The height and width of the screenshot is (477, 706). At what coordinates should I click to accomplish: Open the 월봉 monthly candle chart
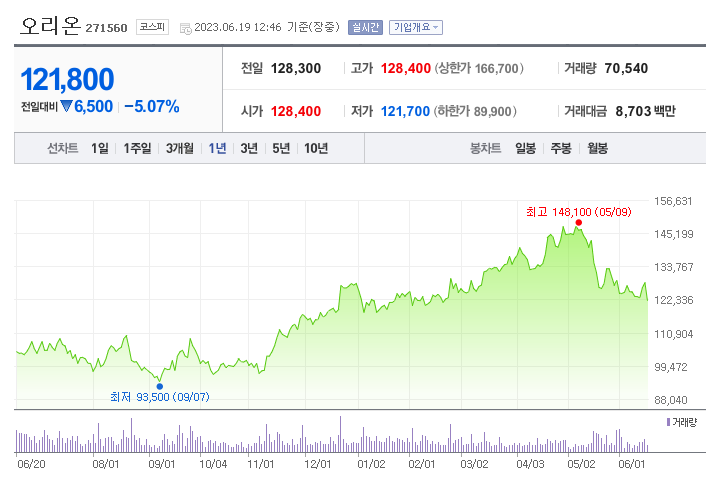point(597,148)
